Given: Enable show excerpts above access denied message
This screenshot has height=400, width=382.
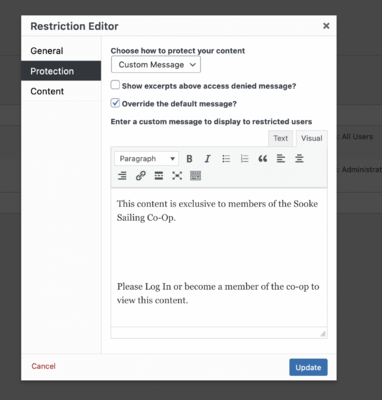Looking at the screenshot, I should pyautogui.click(x=115, y=85).
